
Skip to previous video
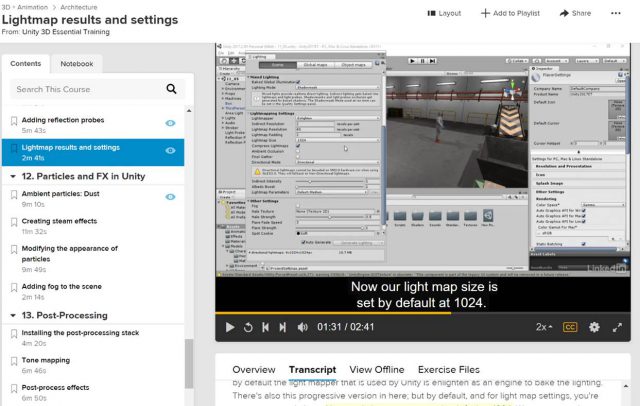pyautogui.click(x=265, y=327)
